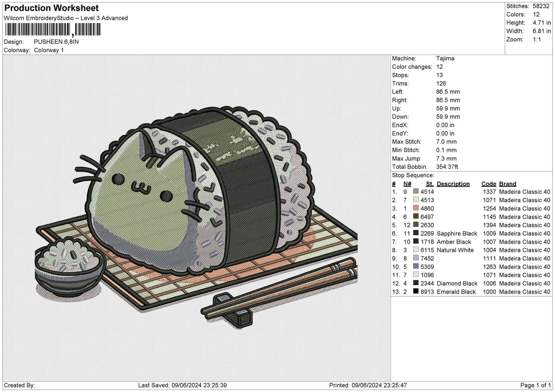Select thread code 1263
The width and height of the screenshot is (555, 392).
(489, 267)
